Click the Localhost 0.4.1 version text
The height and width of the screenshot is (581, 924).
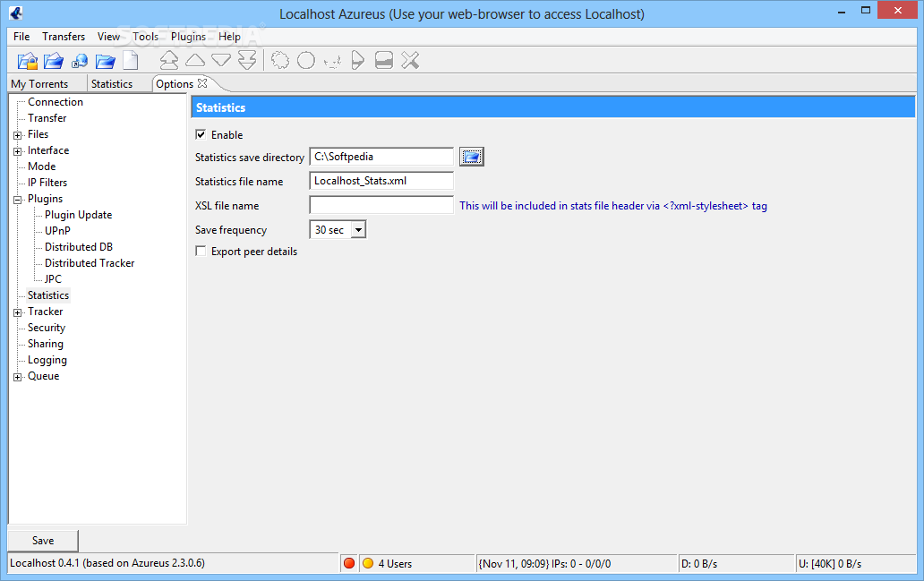(107, 563)
